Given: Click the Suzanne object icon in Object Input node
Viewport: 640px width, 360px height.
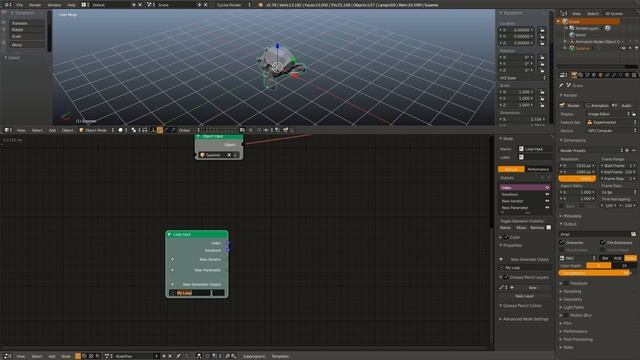Looking at the screenshot, I should pyautogui.click(x=202, y=155).
